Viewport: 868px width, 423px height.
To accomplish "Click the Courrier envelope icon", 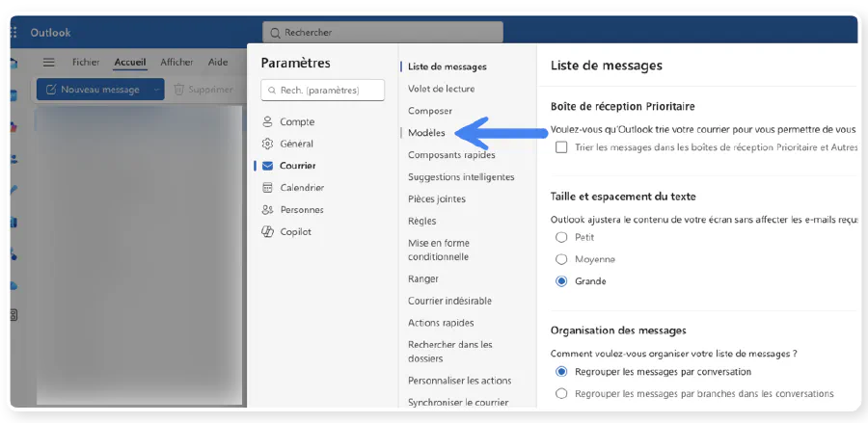I will tap(267, 166).
